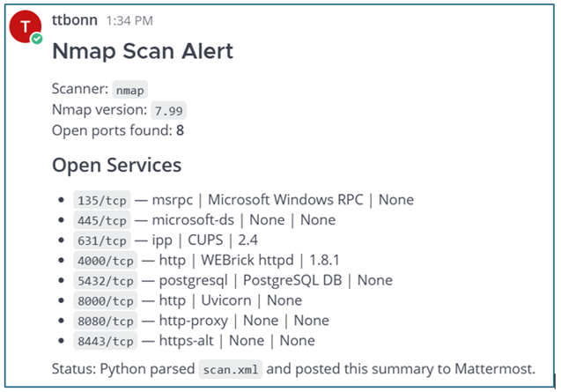The height and width of the screenshot is (392, 561).
Task: Click the green verified status badge
Action: (36, 38)
